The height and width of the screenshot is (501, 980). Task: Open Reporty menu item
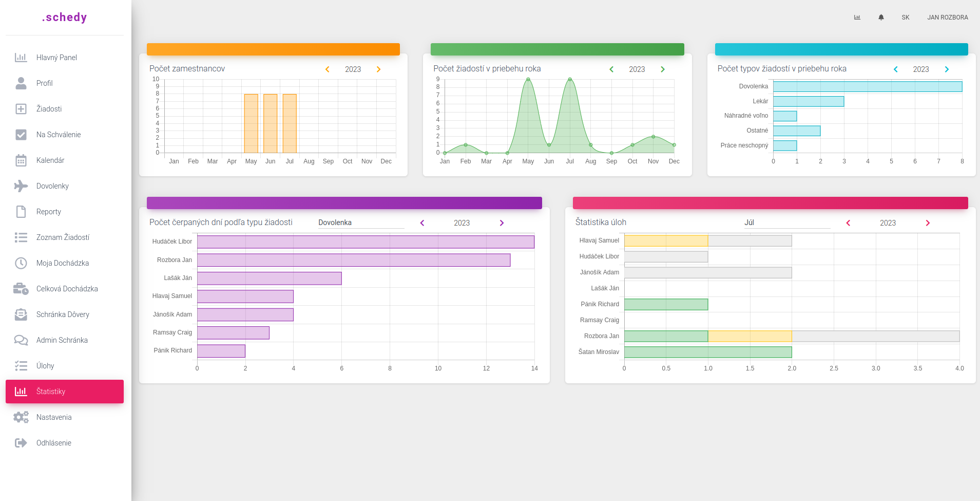65,212
